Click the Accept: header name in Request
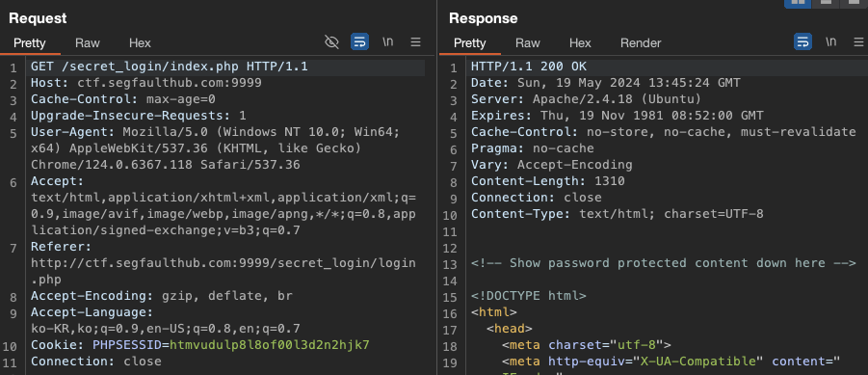 point(57,181)
